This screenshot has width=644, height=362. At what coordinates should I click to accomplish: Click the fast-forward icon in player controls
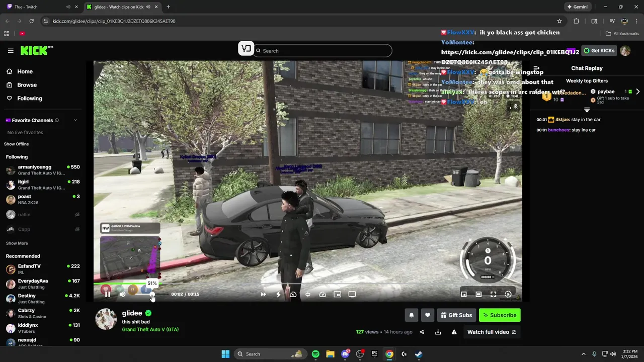point(263,295)
